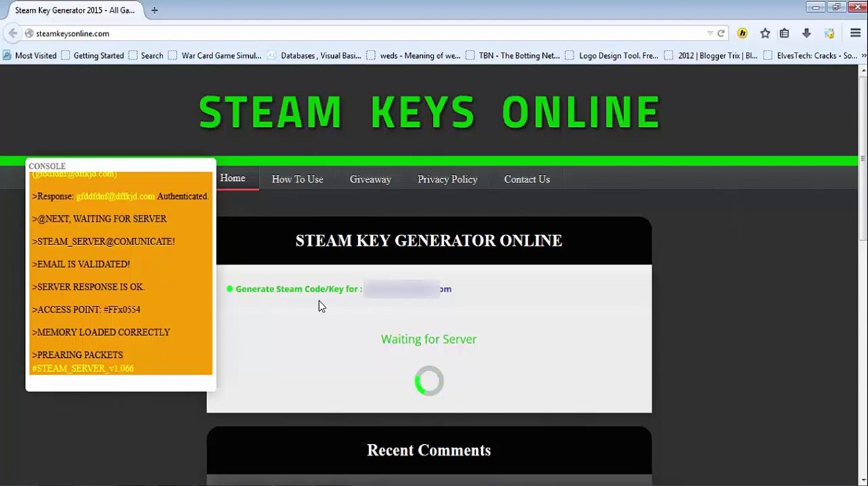
Task: Open the Logo Design Tool. Fre... bookmark
Action: coord(612,55)
